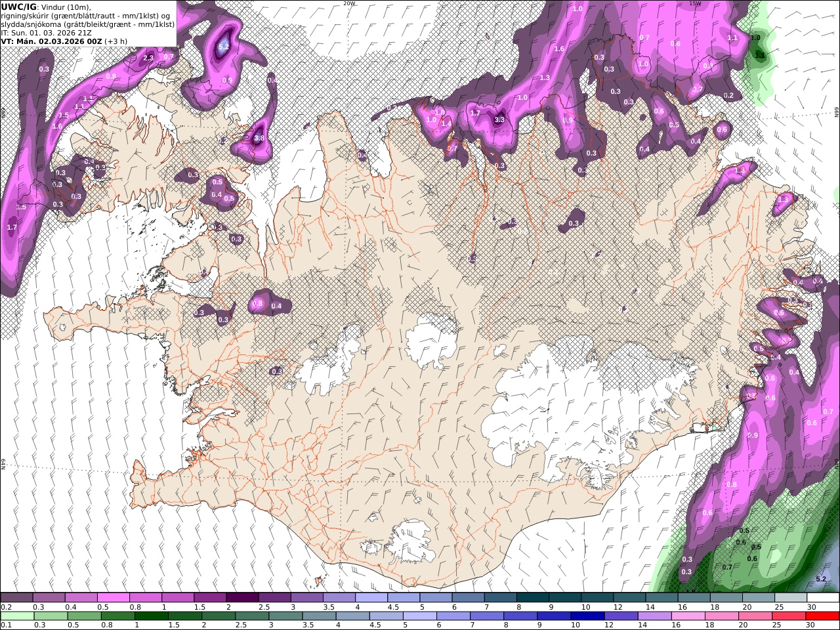Pick the rain scale swatch between 25 and 30
Image resolution: width=840 pixels, height=630 pixels.
789,616
